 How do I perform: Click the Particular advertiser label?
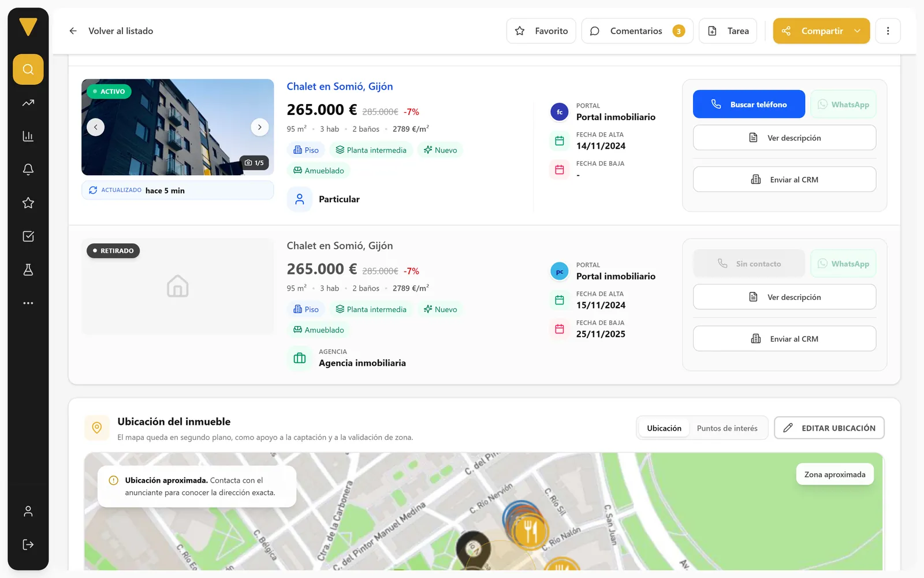pos(339,199)
